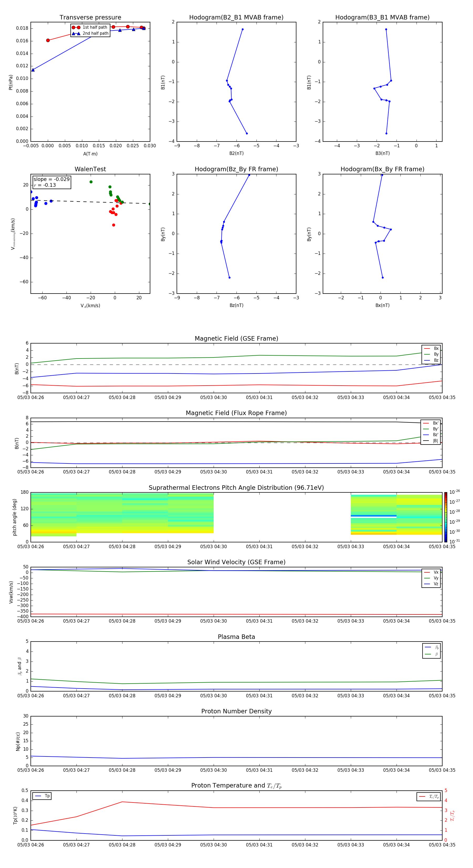Screen dimensions: 473x868
Task: Click the 10^-26 colorbar tick label
Action: point(455,492)
